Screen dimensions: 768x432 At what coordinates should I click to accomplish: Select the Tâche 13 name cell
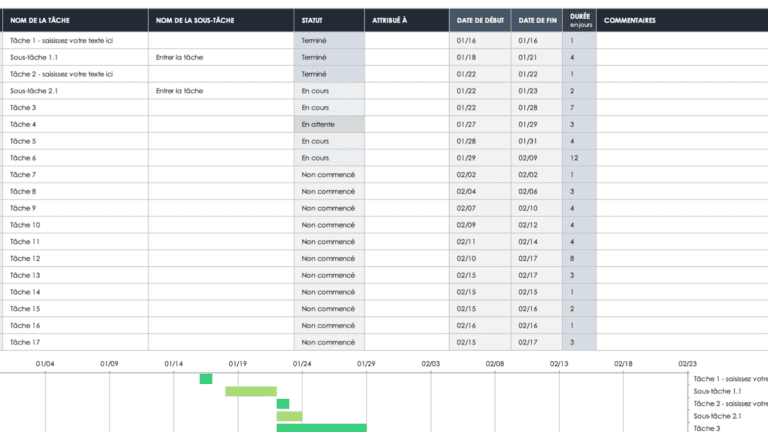click(x=75, y=275)
